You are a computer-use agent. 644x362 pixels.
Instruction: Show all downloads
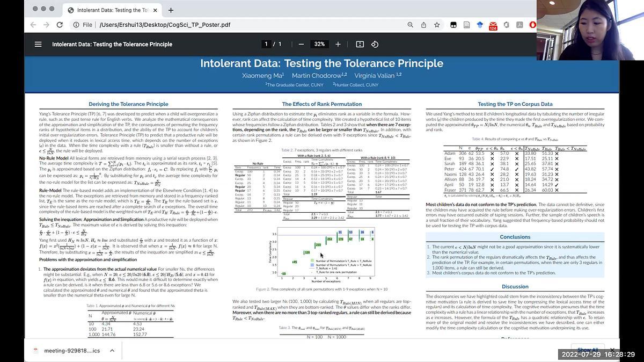[x=587, y=350]
